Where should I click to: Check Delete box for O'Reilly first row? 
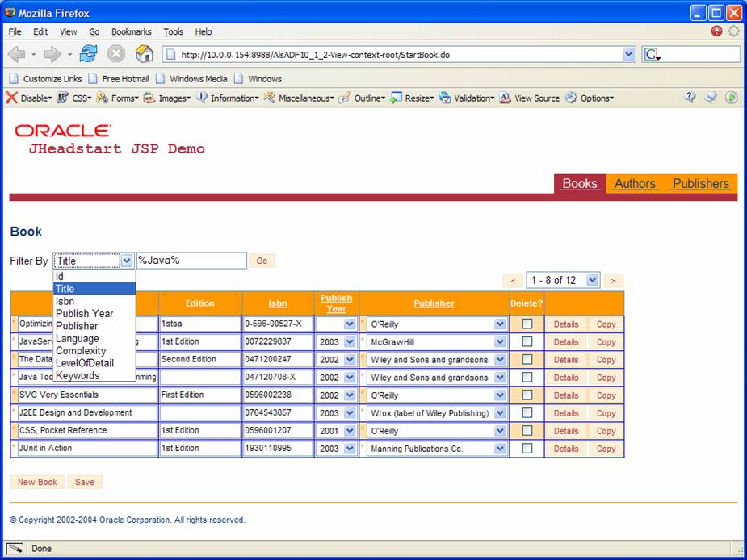(x=527, y=324)
